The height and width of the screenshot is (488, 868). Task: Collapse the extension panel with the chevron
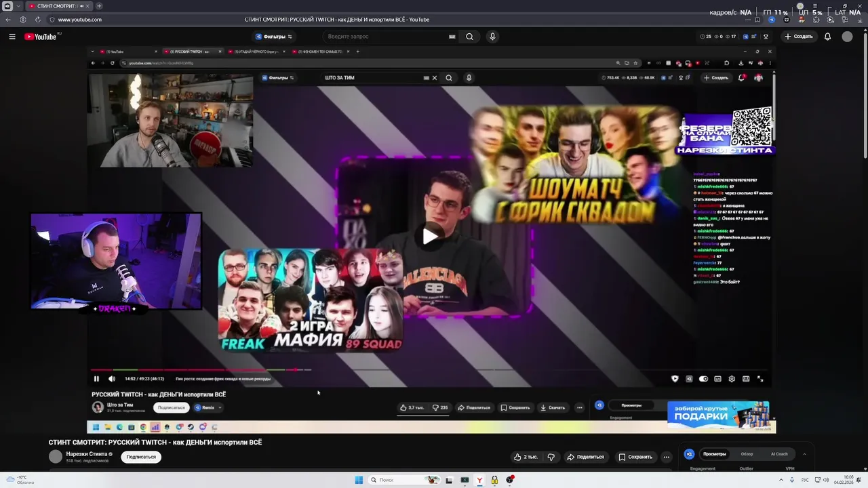804,454
